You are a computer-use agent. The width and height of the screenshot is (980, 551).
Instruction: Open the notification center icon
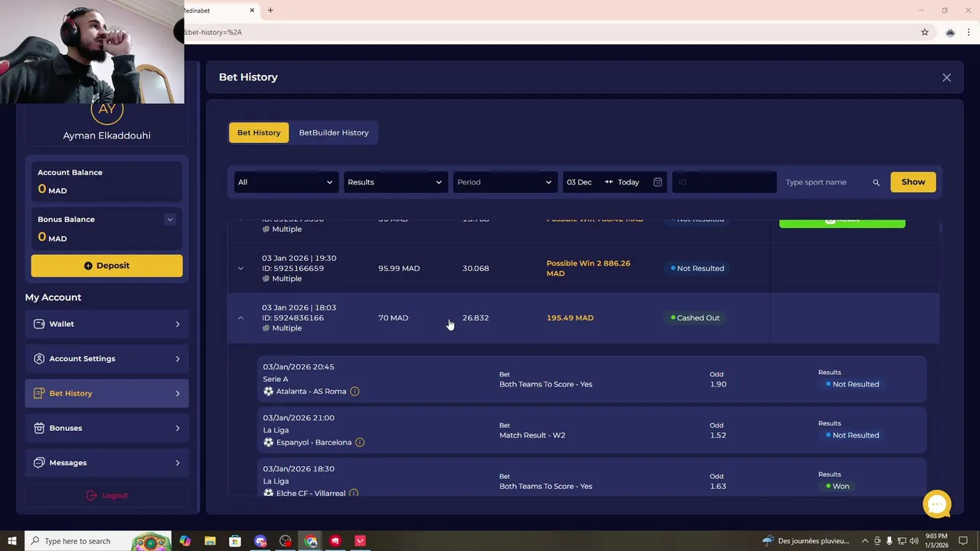pos(963,541)
